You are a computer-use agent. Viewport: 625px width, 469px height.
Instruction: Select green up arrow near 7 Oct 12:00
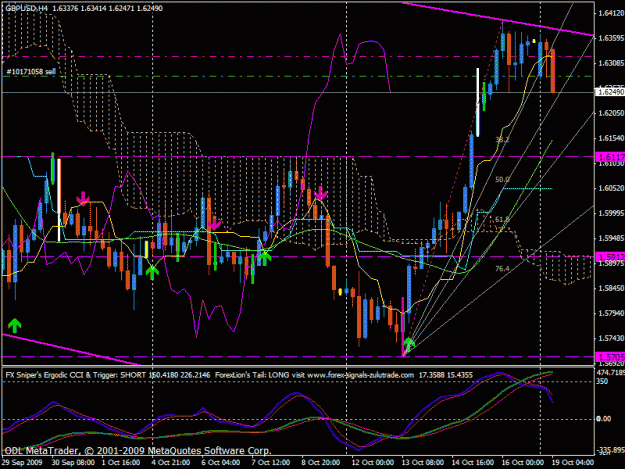pyautogui.click(x=264, y=258)
